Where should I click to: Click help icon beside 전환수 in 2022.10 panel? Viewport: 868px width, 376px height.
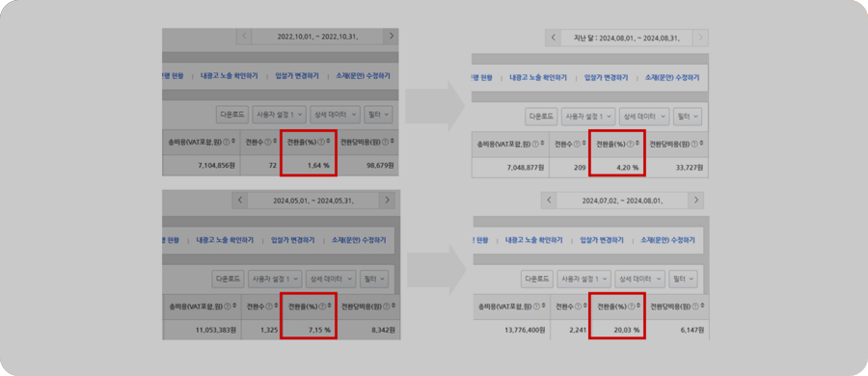point(268,142)
